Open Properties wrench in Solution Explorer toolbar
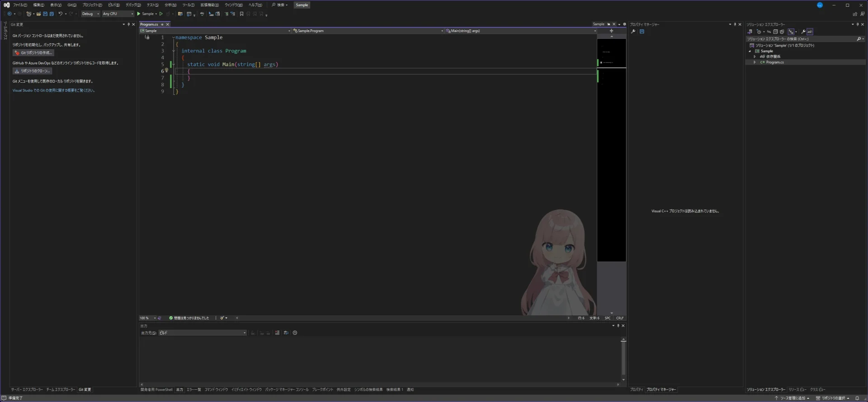This screenshot has height=402, width=868. tap(803, 32)
